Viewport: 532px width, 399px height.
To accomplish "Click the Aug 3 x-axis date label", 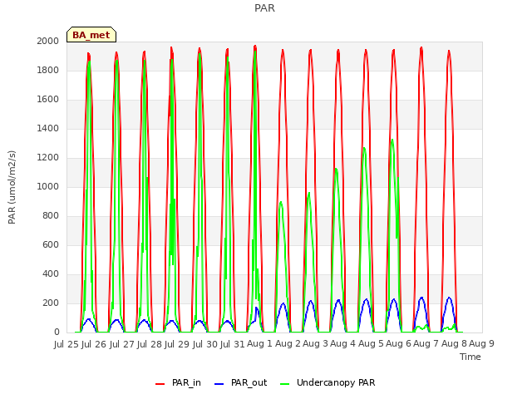I will pos(315,344).
